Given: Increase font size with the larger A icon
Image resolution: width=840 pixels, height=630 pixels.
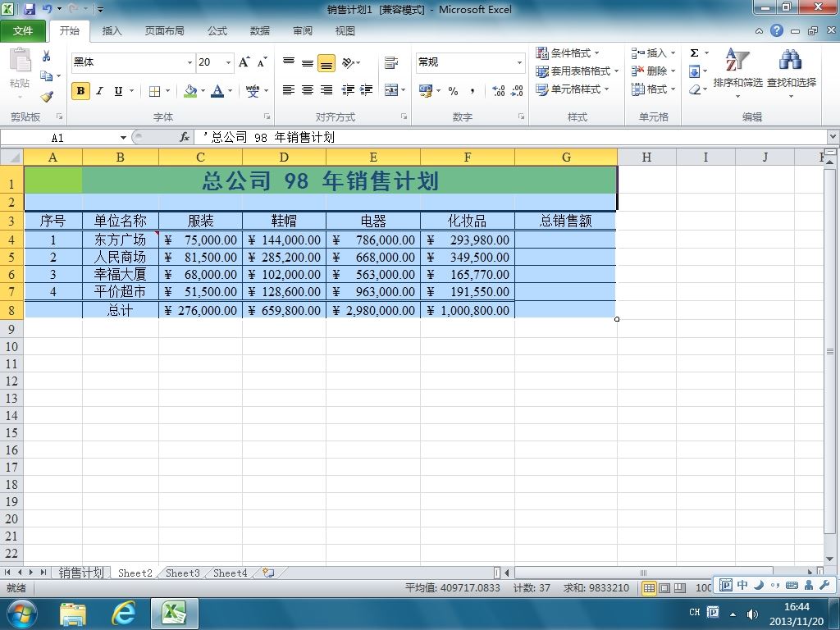Looking at the screenshot, I should [x=244, y=62].
